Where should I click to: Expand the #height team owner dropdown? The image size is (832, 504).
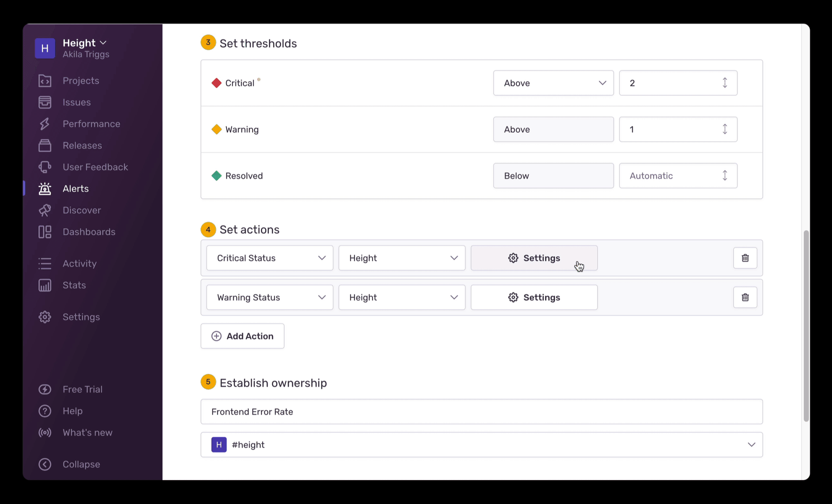click(x=751, y=445)
